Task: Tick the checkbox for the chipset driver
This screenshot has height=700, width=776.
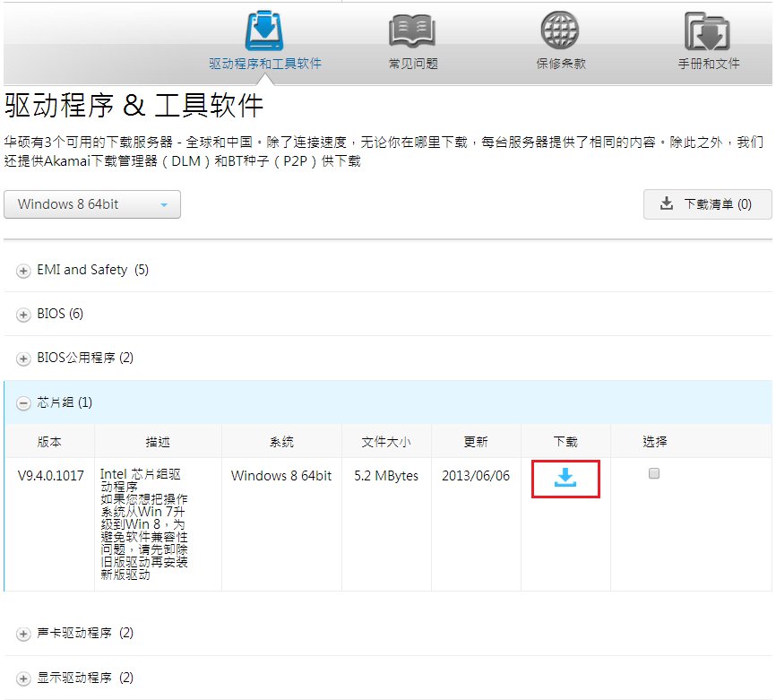Action: click(654, 473)
